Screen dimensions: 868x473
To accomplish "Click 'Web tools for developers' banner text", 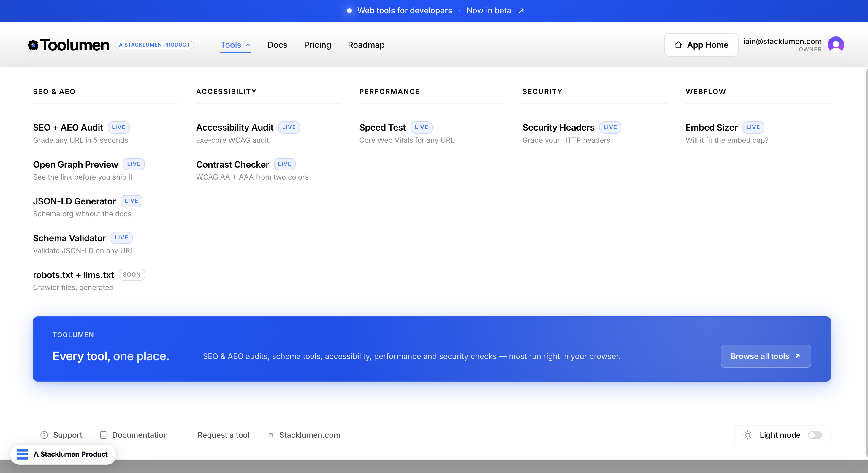I will coord(404,11).
